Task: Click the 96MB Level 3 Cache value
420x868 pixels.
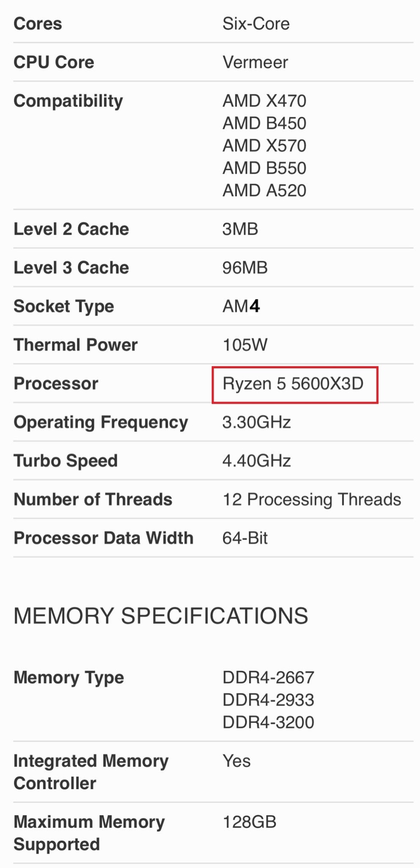Action: click(245, 268)
